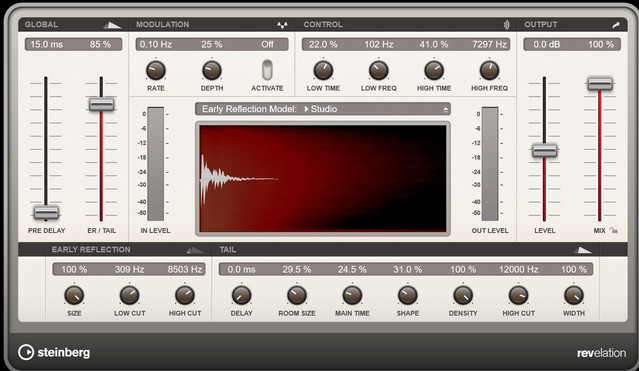639x371 pixels.
Task: Click the Pre Delay slider handle
Action: pyautogui.click(x=46, y=212)
